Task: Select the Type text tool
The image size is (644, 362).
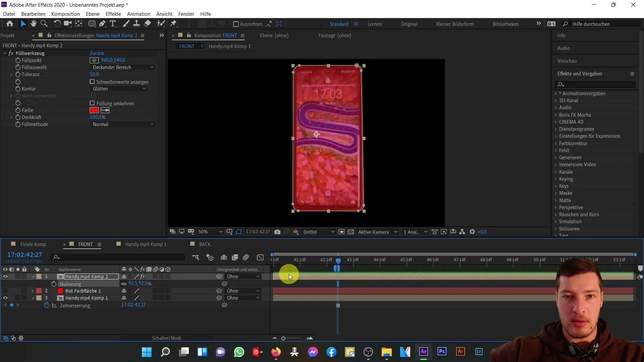Action: (x=113, y=24)
